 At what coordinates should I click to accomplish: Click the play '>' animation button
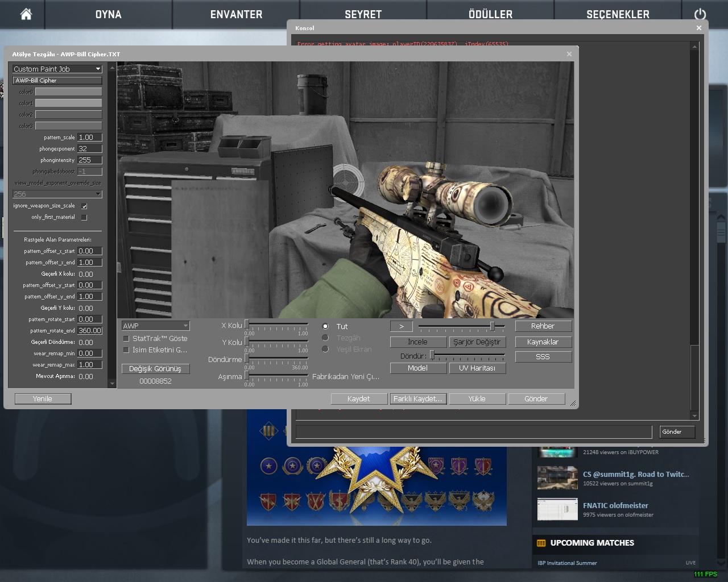[x=402, y=326]
